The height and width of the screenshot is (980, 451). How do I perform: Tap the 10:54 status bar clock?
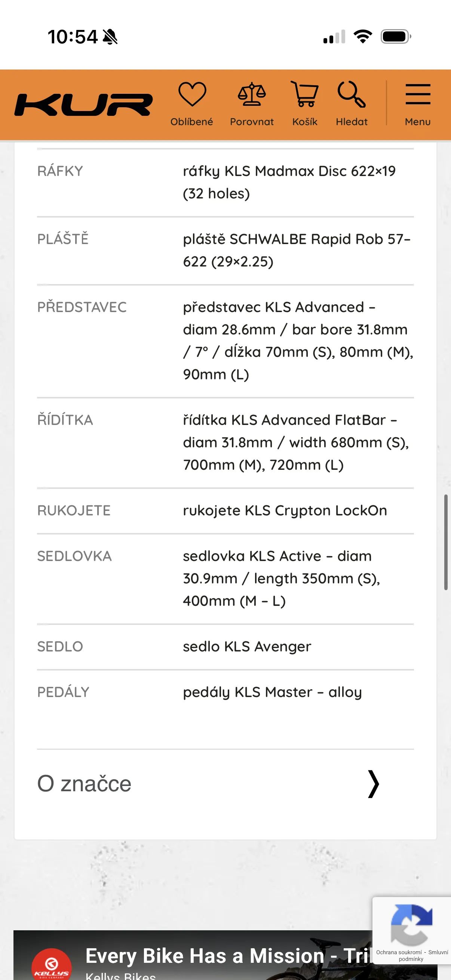pos(72,37)
